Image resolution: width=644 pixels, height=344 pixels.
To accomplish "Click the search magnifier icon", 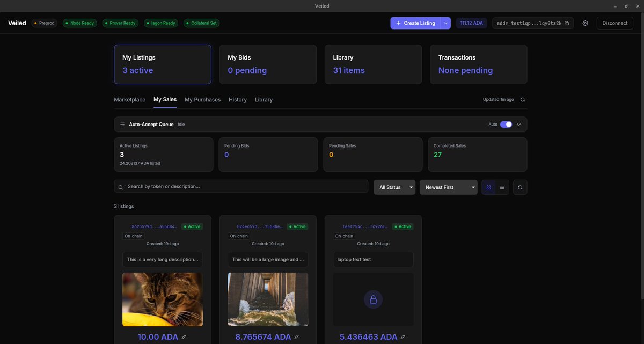I will pyautogui.click(x=121, y=187).
